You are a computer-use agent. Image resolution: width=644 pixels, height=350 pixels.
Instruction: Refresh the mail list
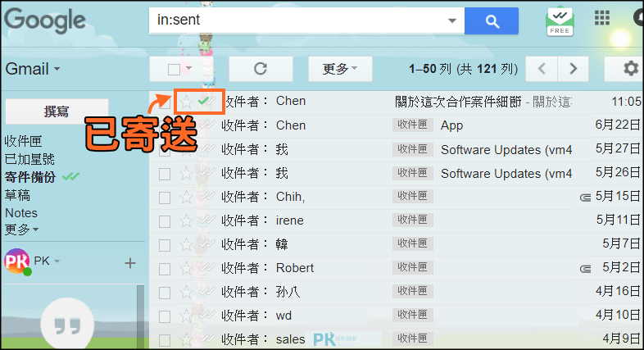click(x=261, y=69)
